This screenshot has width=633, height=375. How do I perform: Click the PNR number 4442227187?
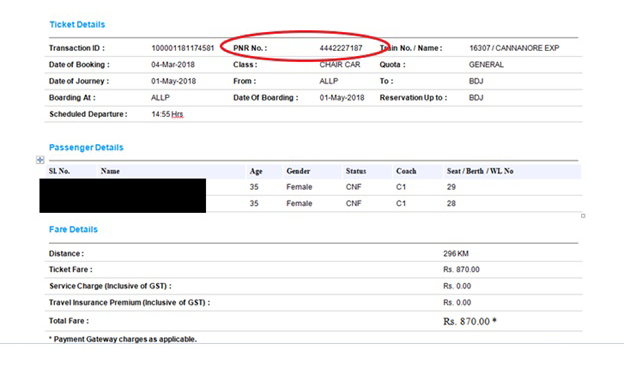coord(341,48)
